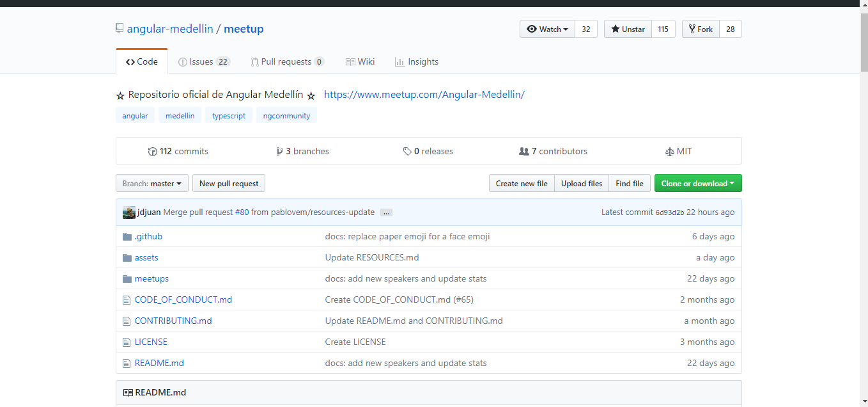Click the CODE_OF_CONDUCT.md file icon

tap(127, 300)
